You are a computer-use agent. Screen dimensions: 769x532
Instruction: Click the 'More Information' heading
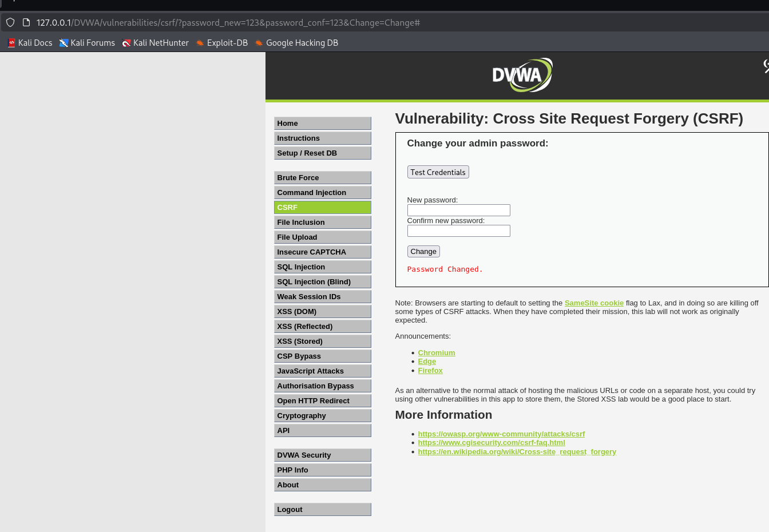[x=443, y=415]
